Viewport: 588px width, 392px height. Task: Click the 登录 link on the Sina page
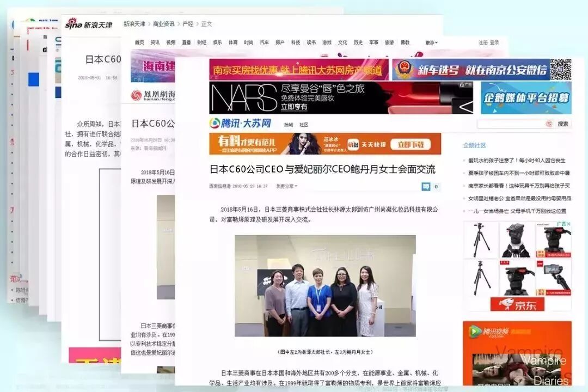[x=494, y=43]
